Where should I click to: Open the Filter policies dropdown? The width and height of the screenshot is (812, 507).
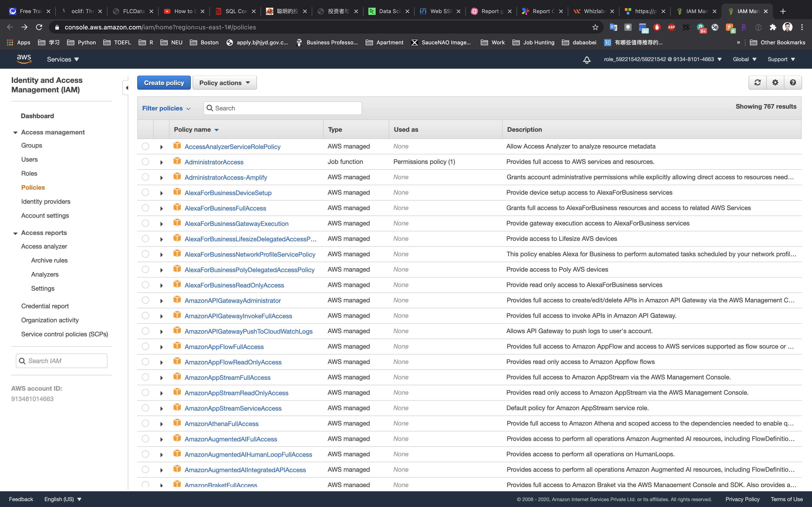tap(166, 108)
